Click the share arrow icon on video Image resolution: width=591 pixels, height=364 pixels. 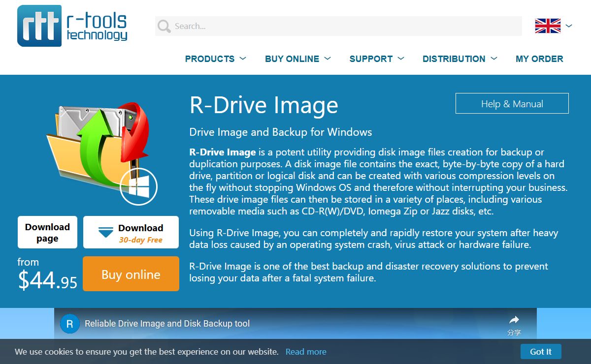(x=514, y=320)
